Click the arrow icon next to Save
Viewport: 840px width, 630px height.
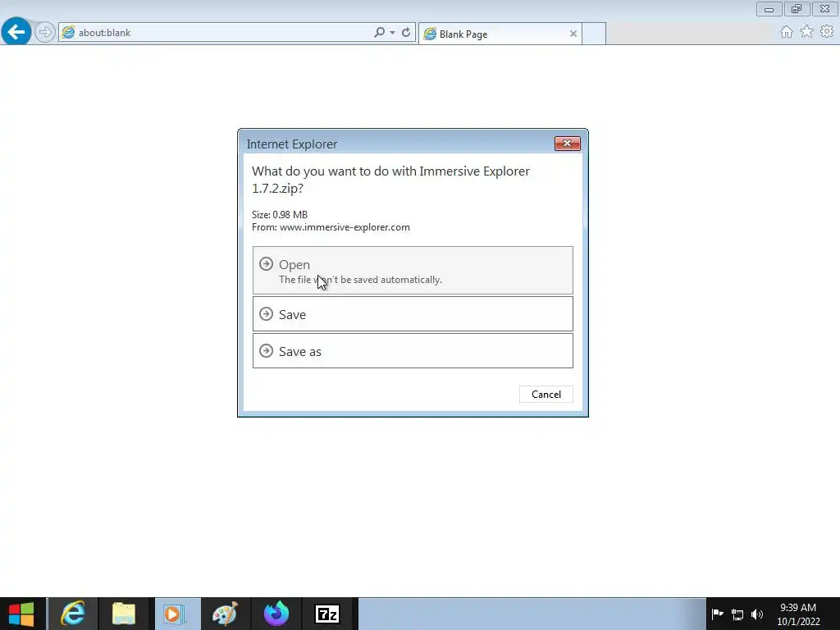click(x=267, y=314)
